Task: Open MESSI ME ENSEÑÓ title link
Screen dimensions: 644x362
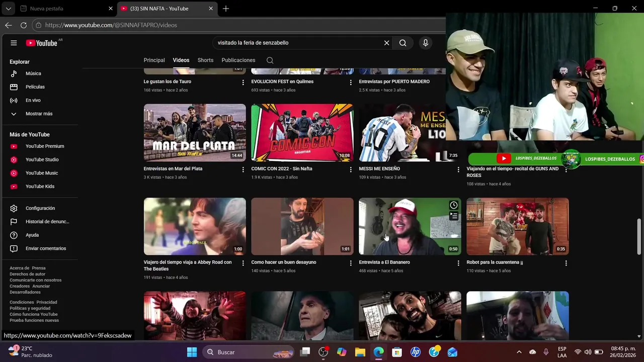Action: 379,169
